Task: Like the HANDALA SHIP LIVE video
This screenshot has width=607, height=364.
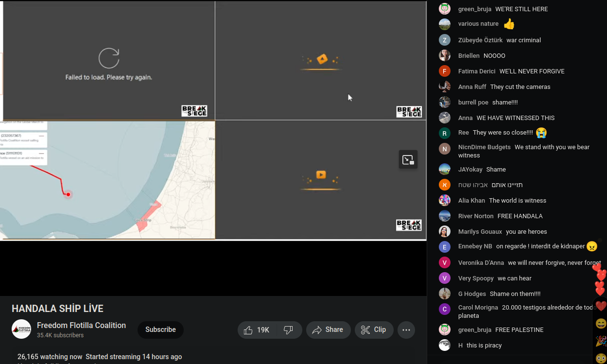Action: point(257,330)
